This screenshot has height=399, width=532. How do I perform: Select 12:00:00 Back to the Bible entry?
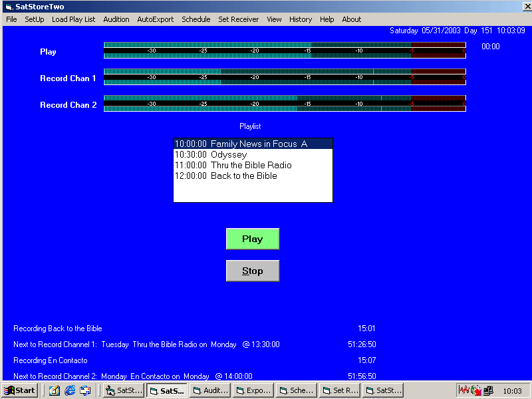tap(253, 176)
